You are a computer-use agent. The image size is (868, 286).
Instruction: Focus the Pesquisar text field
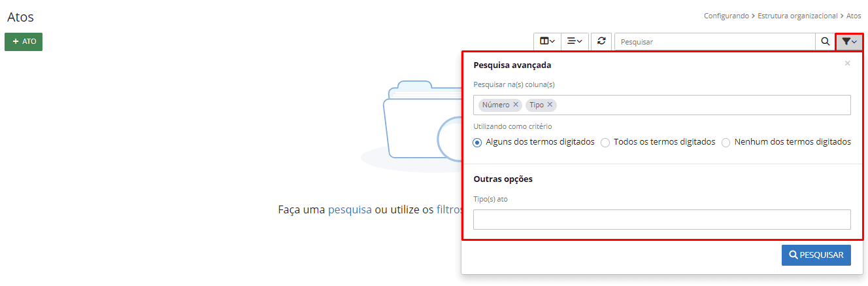point(714,41)
